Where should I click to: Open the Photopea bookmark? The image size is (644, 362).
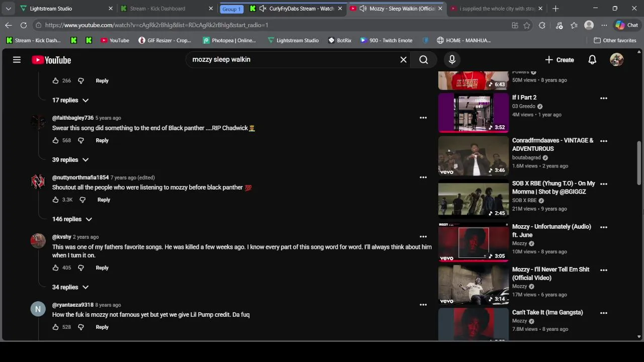coord(229,40)
